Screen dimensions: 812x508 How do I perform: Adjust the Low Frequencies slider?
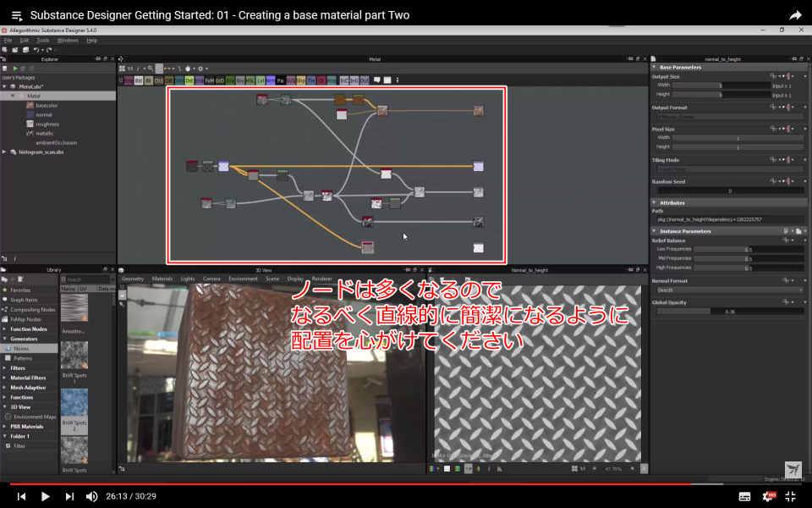click(749, 249)
